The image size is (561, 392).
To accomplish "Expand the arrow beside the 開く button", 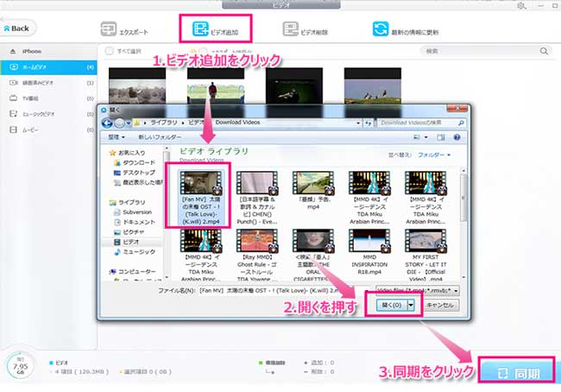I will pyautogui.click(x=411, y=305).
